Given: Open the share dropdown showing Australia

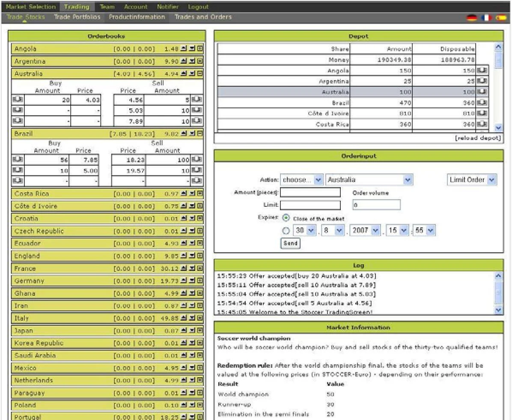Looking at the screenshot, I should 369,180.
